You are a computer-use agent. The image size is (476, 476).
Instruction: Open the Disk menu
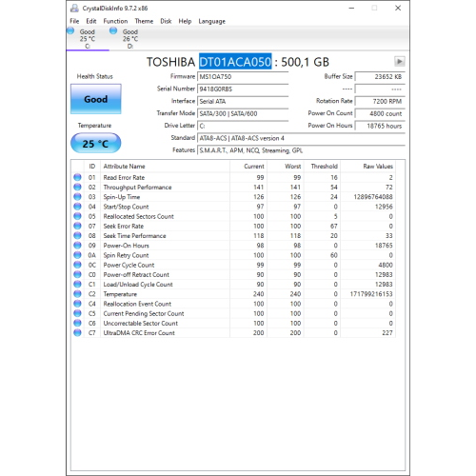(x=166, y=21)
